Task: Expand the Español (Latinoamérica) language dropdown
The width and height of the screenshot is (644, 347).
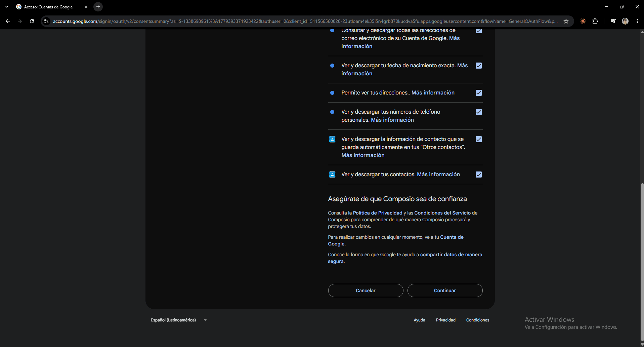Action: (179, 320)
